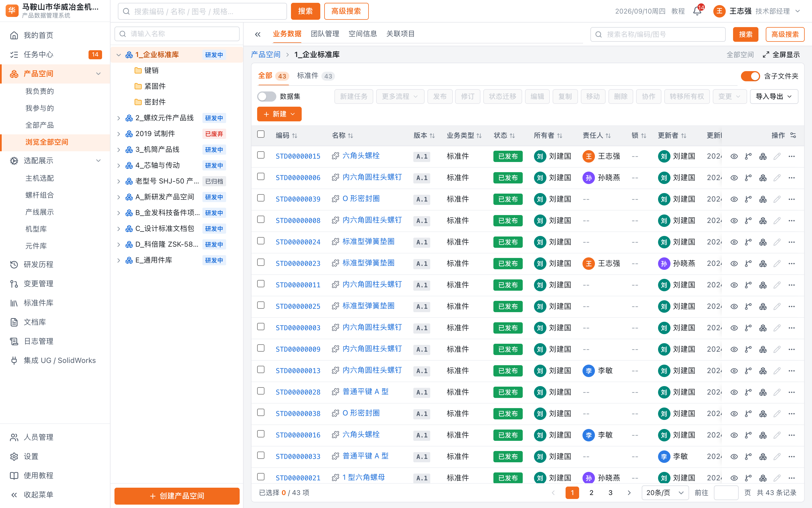Switch to the 关联项目 tab
Image resolution: width=812 pixels, height=508 pixels.
400,34
